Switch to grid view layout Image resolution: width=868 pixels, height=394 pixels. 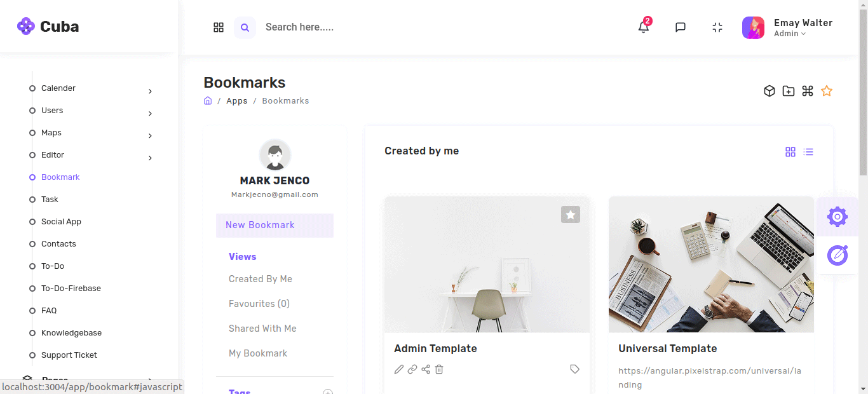[x=790, y=152]
